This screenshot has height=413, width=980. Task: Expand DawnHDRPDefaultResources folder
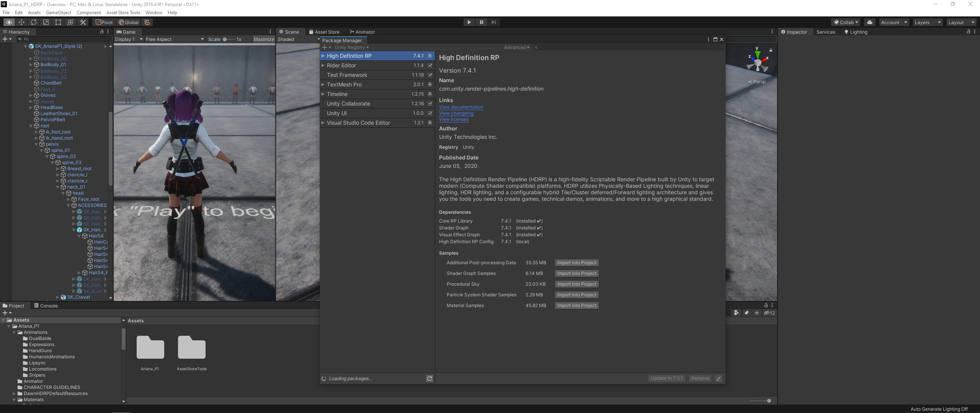(14, 393)
